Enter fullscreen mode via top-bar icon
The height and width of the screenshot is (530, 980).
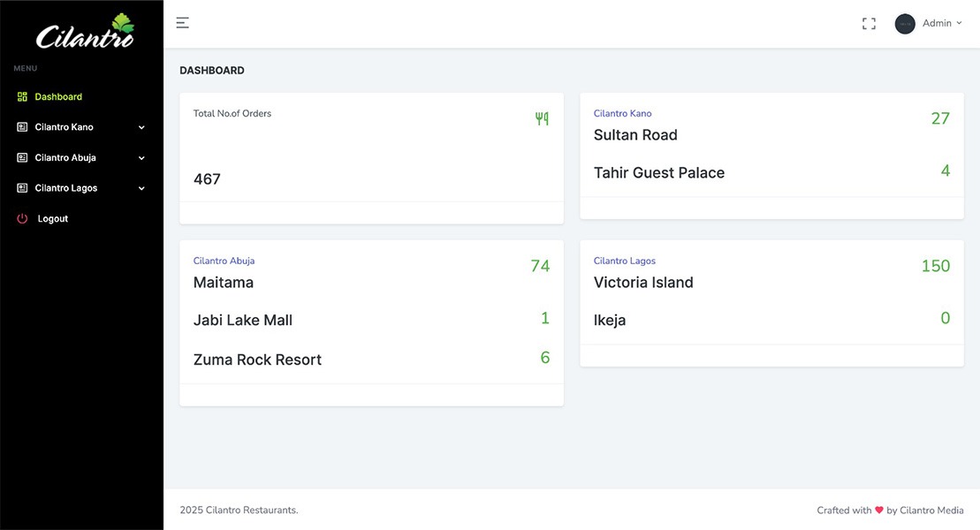[x=869, y=24]
